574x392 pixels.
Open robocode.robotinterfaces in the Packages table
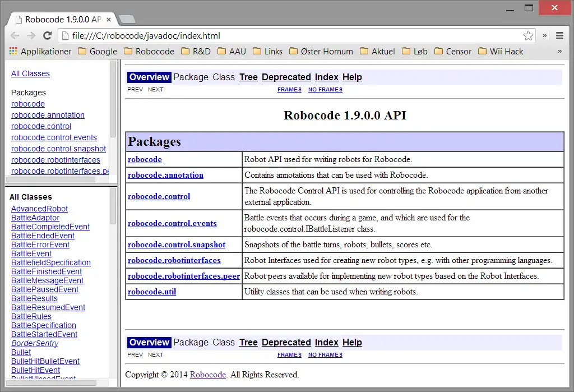click(x=174, y=260)
